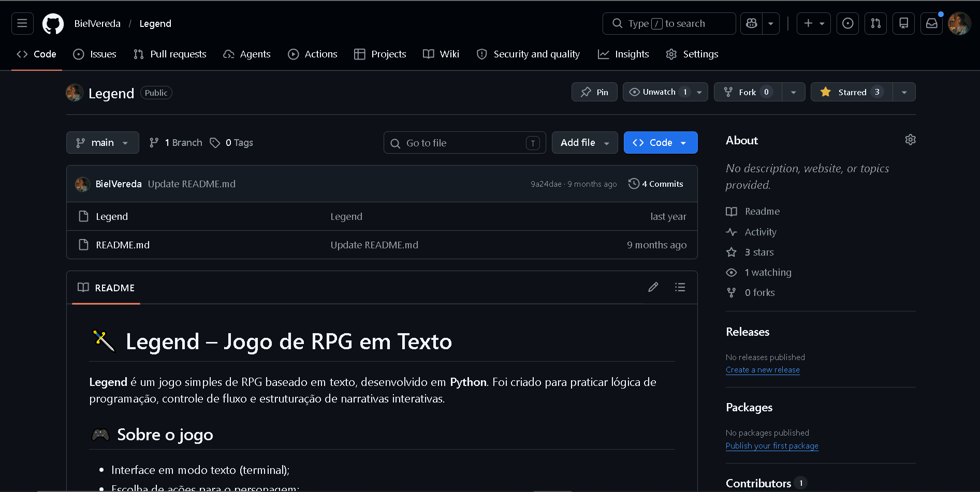
Task: Open the Copilot options caret
Action: click(771, 23)
